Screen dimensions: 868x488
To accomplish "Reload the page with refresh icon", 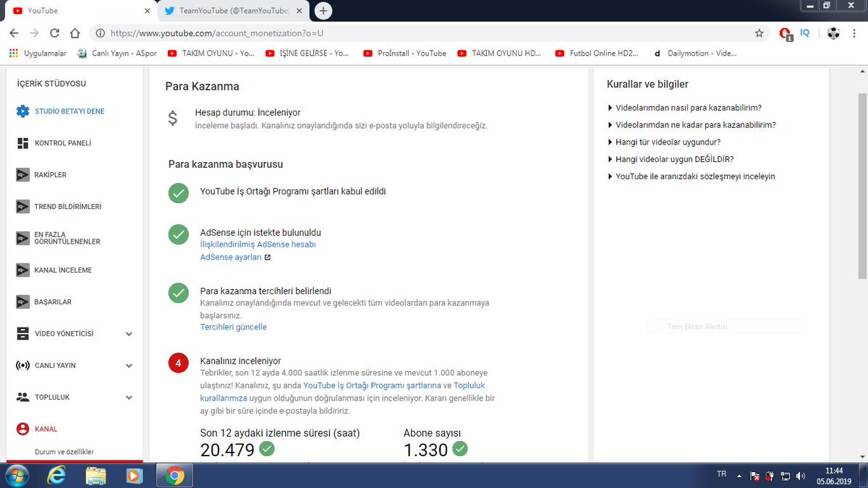I will [54, 33].
